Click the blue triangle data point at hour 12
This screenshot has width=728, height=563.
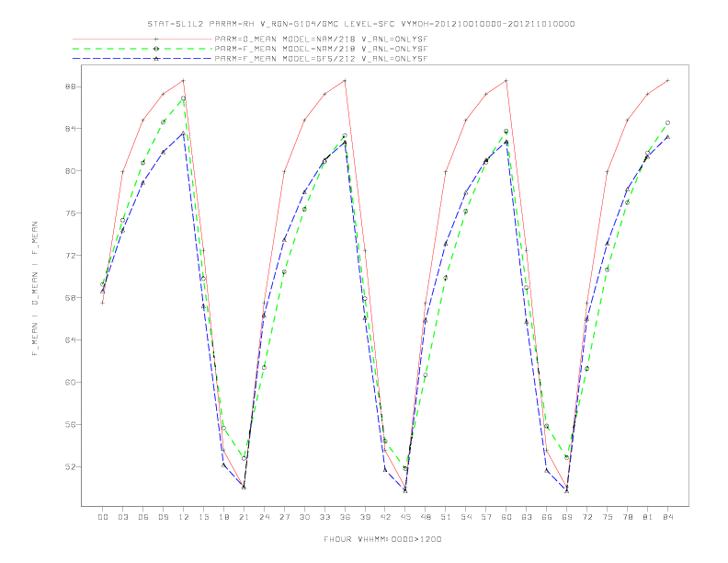pos(184,133)
